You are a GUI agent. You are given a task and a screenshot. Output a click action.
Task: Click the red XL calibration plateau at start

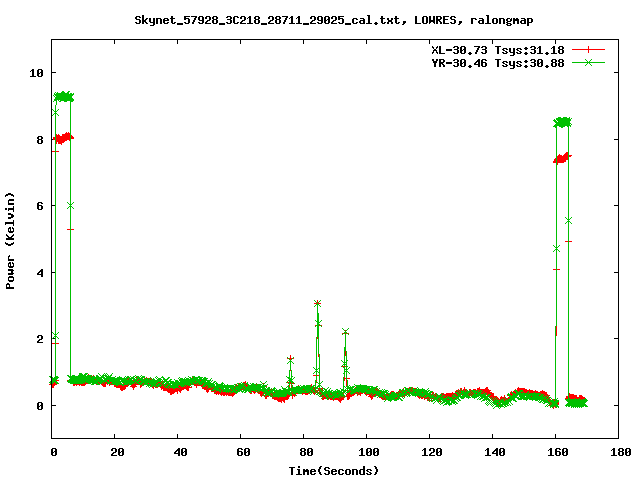click(x=63, y=139)
